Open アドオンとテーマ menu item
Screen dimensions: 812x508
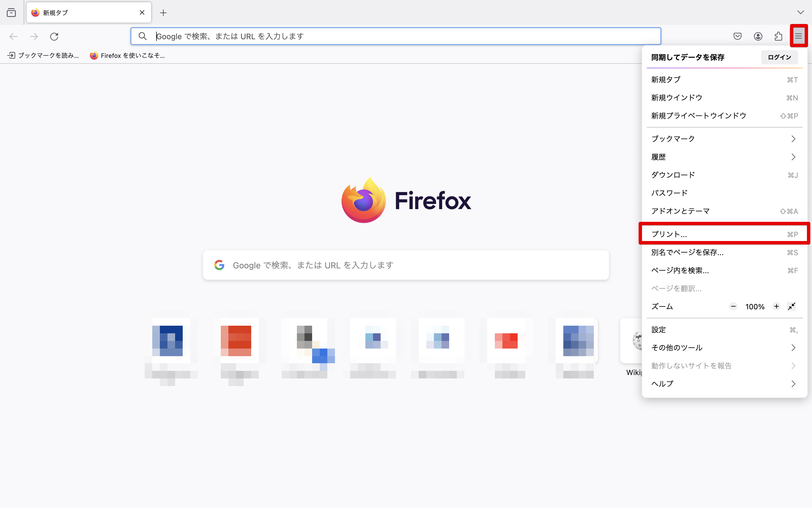pos(724,211)
